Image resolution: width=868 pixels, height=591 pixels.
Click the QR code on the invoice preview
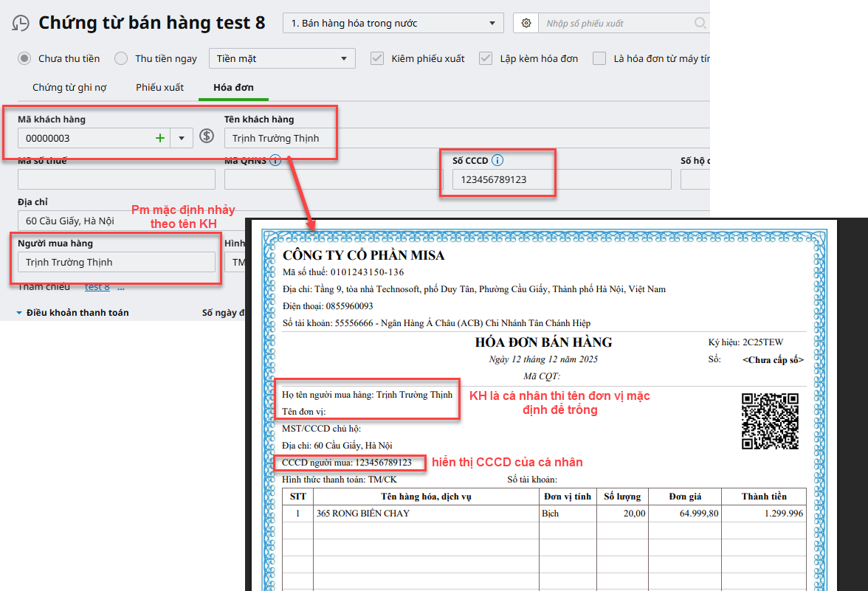[770, 421]
